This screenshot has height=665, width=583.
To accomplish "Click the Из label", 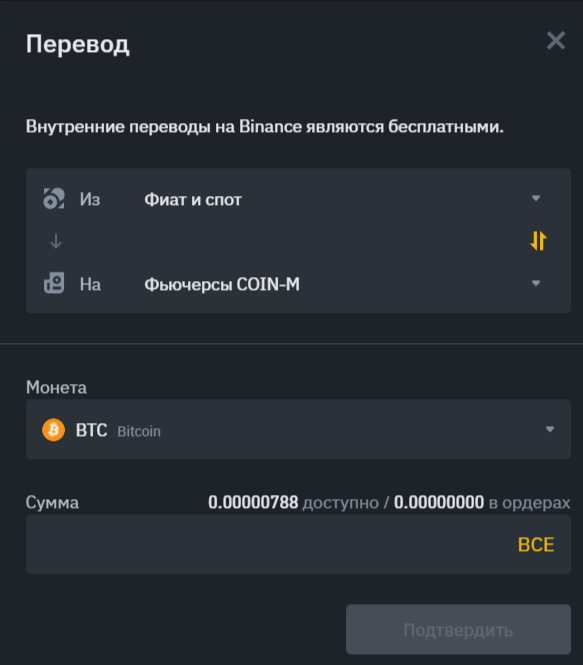I will 90,199.
